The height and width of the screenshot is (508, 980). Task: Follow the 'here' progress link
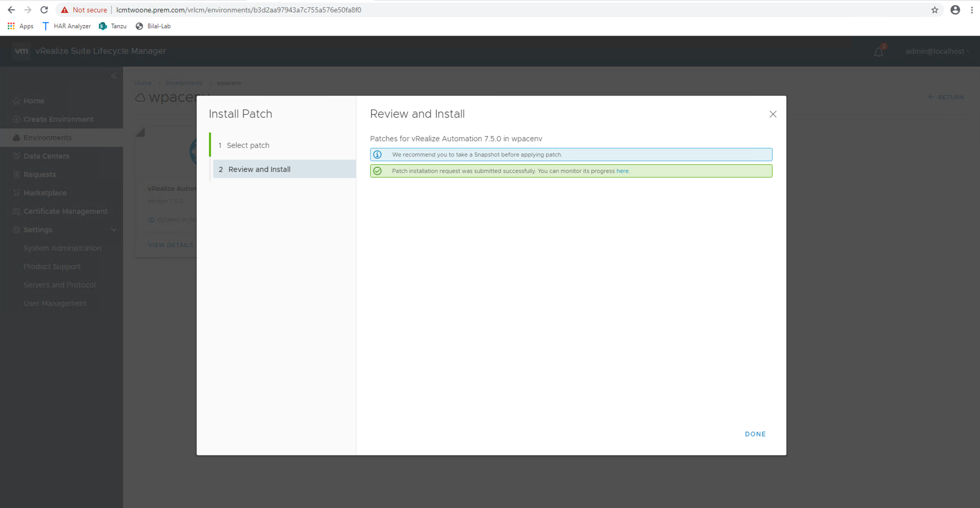tap(622, 171)
